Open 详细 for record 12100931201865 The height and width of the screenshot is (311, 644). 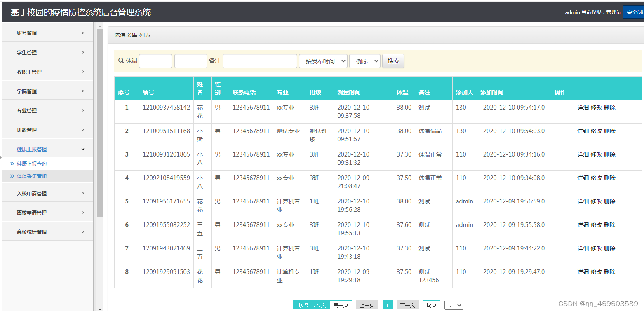[583, 154]
